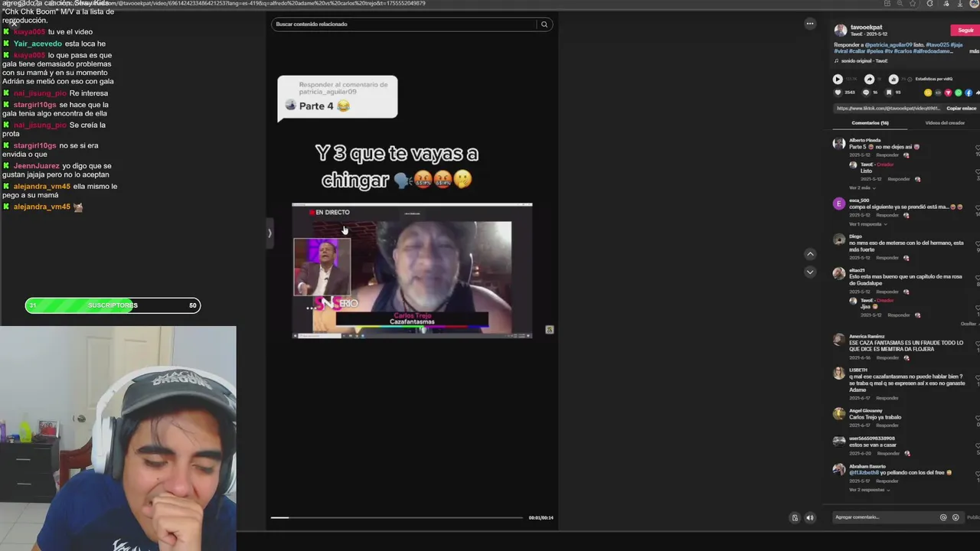Toggle mute with the speaker icon
Viewport: 980px width, 551px height.
[810, 518]
